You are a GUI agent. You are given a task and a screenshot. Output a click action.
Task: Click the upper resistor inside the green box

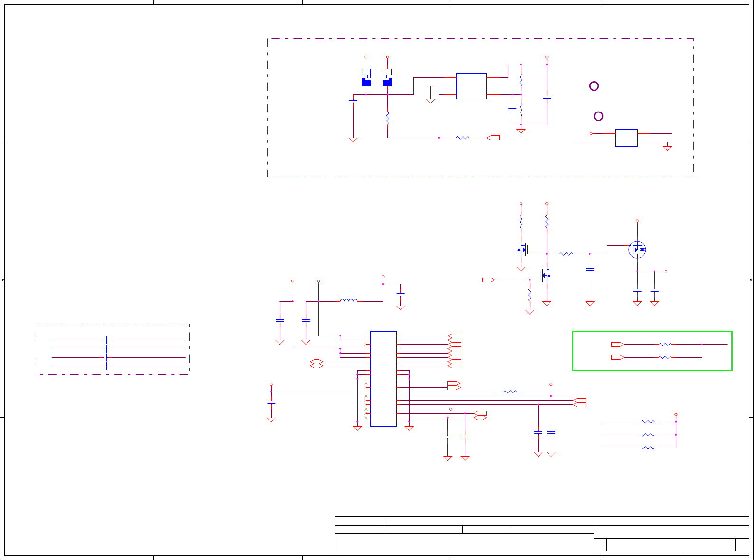[x=665, y=344]
